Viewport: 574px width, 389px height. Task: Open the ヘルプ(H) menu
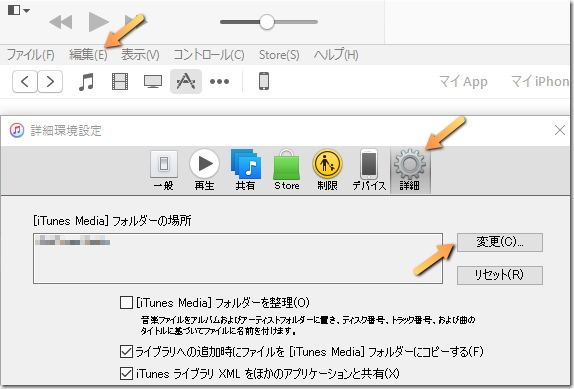coord(336,55)
